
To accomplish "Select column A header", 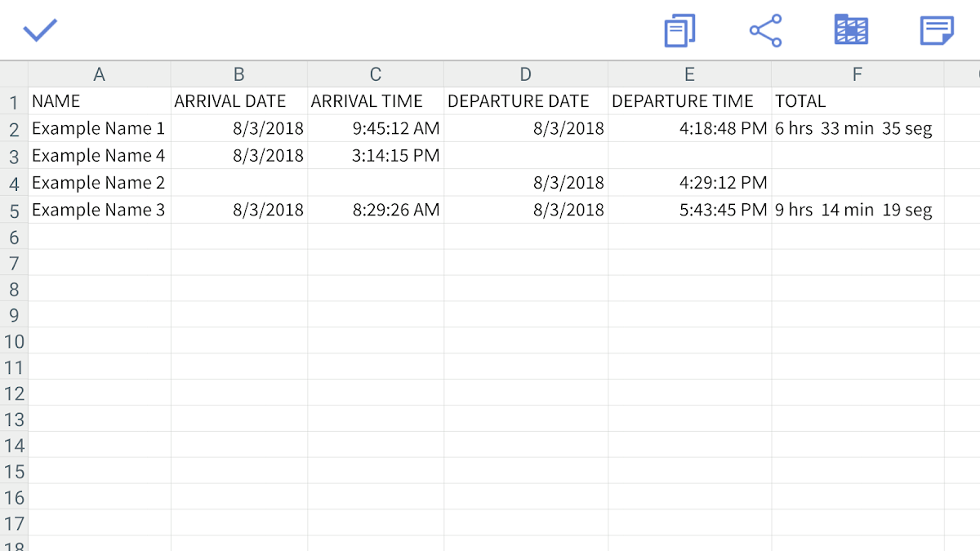I will point(99,74).
